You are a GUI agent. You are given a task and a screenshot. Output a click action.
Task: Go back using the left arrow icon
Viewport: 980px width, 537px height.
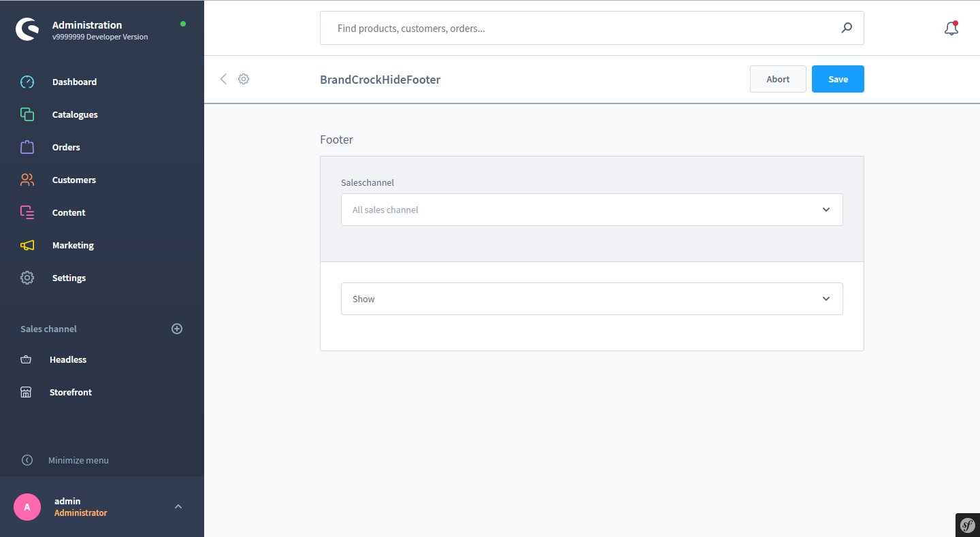point(223,79)
